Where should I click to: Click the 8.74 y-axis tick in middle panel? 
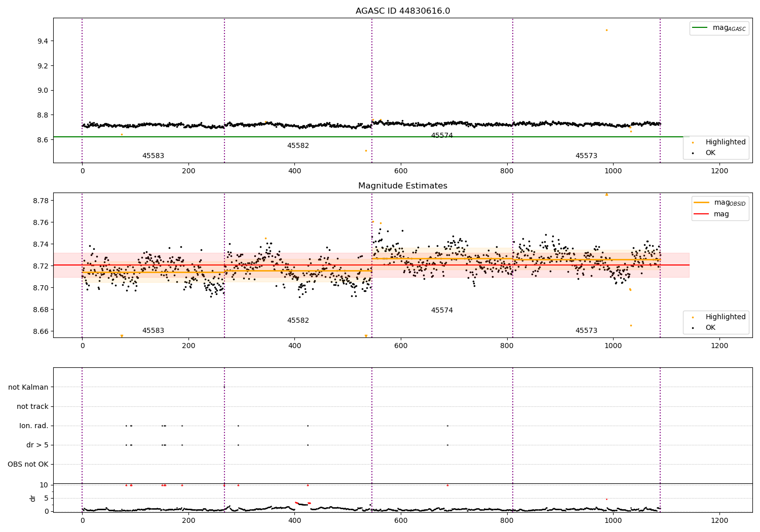tap(41, 245)
